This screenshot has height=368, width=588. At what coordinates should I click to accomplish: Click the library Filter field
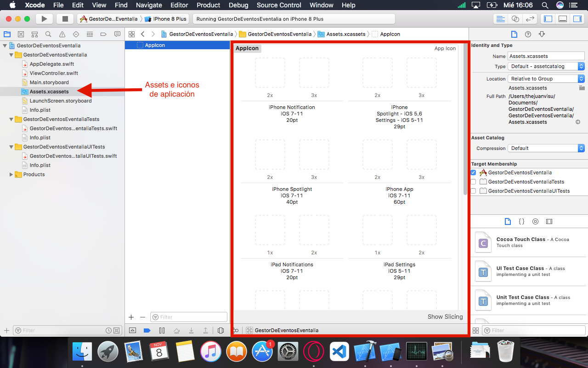[x=535, y=330]
